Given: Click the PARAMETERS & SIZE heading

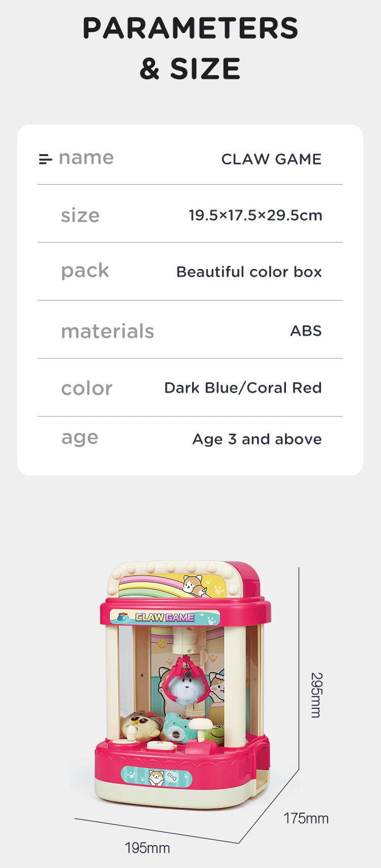Looking at the screenshot, I should 190,48.
